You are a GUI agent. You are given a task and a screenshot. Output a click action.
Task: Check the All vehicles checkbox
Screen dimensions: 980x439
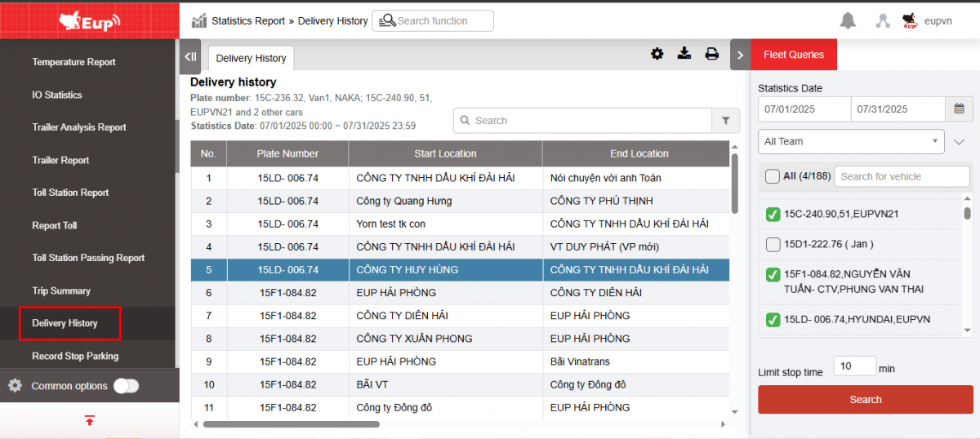click(772, 176)
